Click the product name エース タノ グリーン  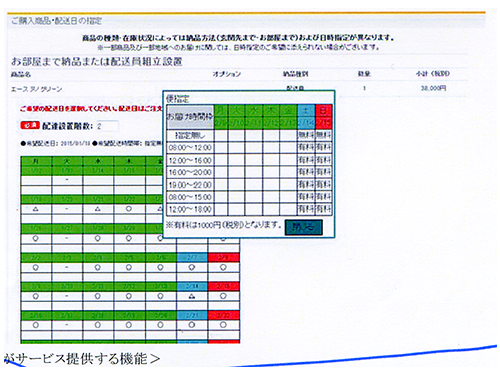[36, 89]
